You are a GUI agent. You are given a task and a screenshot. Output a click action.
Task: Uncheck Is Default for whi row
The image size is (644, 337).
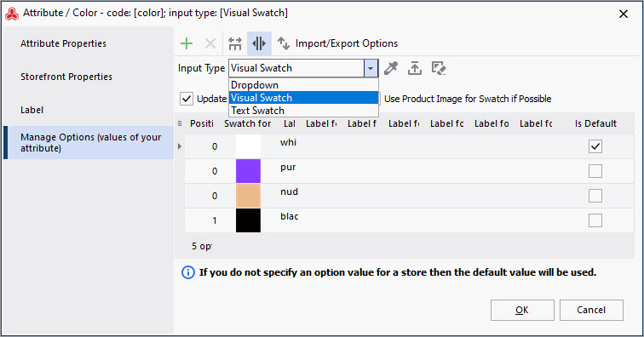[x=595, y=146]
